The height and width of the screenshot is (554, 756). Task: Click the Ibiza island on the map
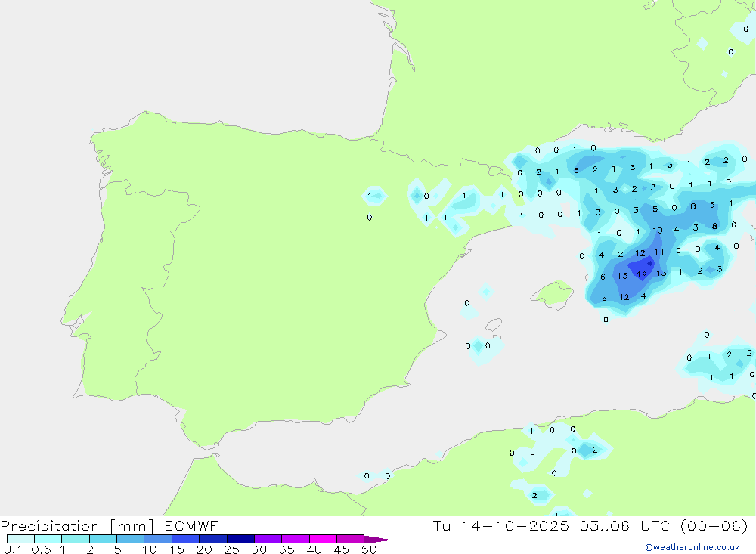[494, 324]
